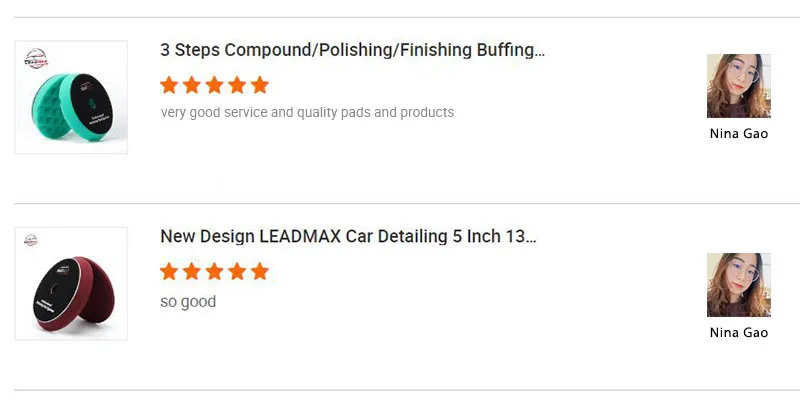Click fourth star of the 3 Steps Compound review
This screenshot has width=800, height=400.
coord(237,84)
